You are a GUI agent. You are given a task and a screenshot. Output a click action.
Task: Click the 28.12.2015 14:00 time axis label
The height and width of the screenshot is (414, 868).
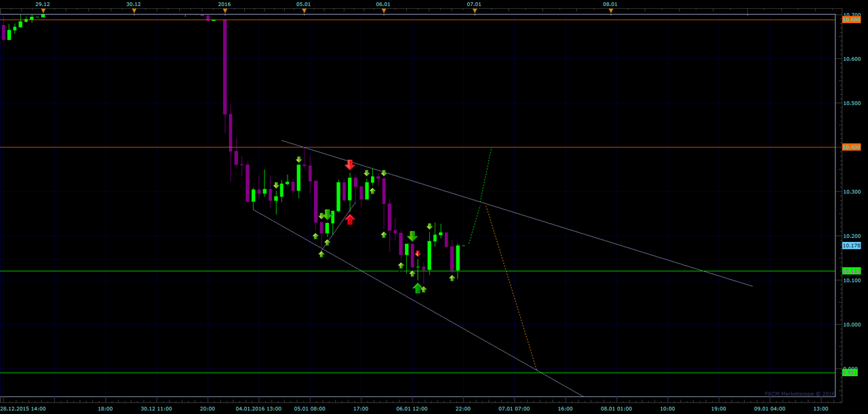[24, 409]
